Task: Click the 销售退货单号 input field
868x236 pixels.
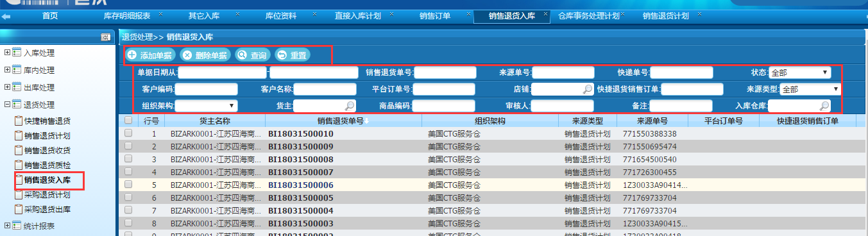Action: tap(445, 72)
